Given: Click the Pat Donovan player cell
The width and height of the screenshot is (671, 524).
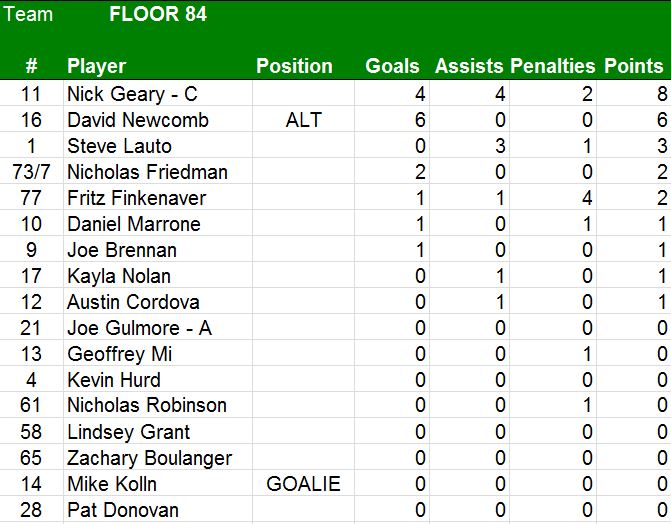Looking at the screenshot, I should (x=123, y=510).
